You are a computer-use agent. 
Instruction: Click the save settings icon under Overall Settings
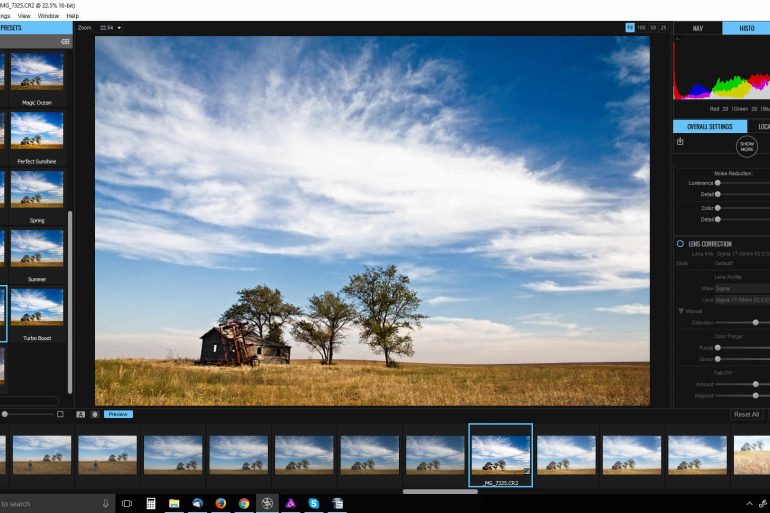tap(680, 141)
